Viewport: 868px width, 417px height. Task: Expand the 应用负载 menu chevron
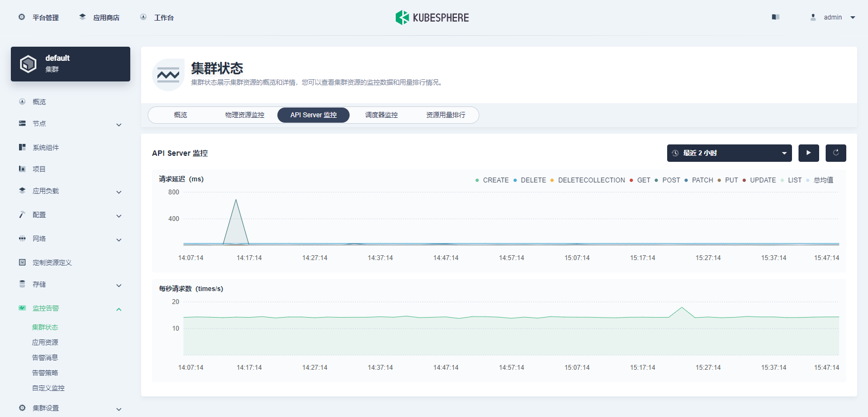tap(119, 192)
